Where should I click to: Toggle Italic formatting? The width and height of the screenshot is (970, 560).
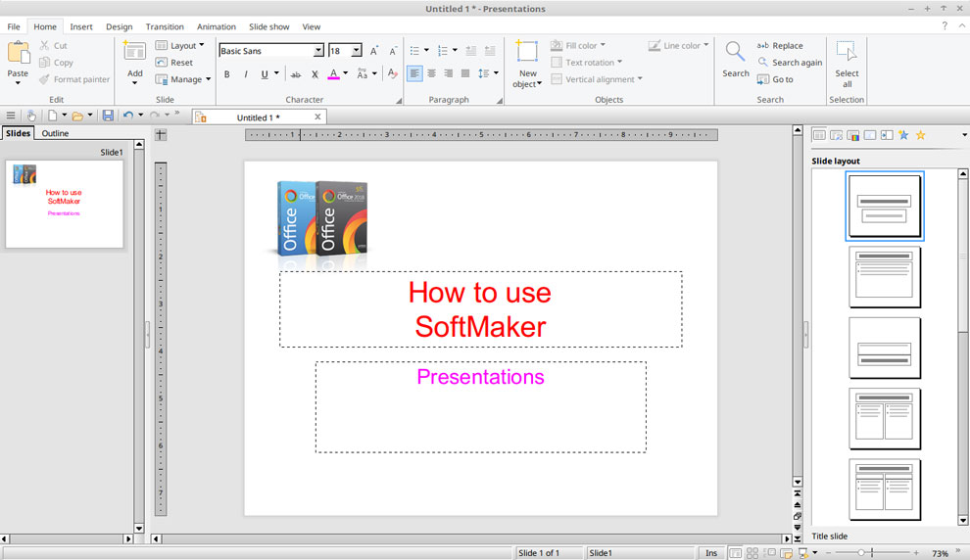pos(246,74)
